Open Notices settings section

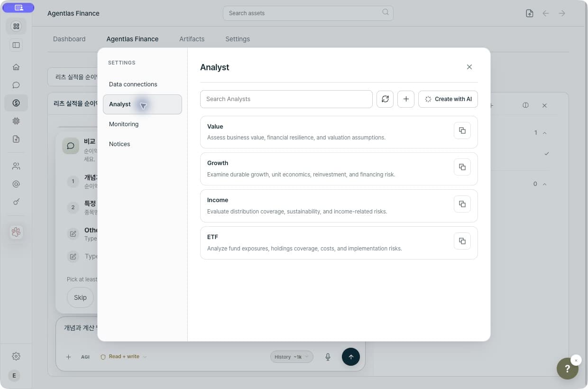pyautogui.click(x=142, y=144)
